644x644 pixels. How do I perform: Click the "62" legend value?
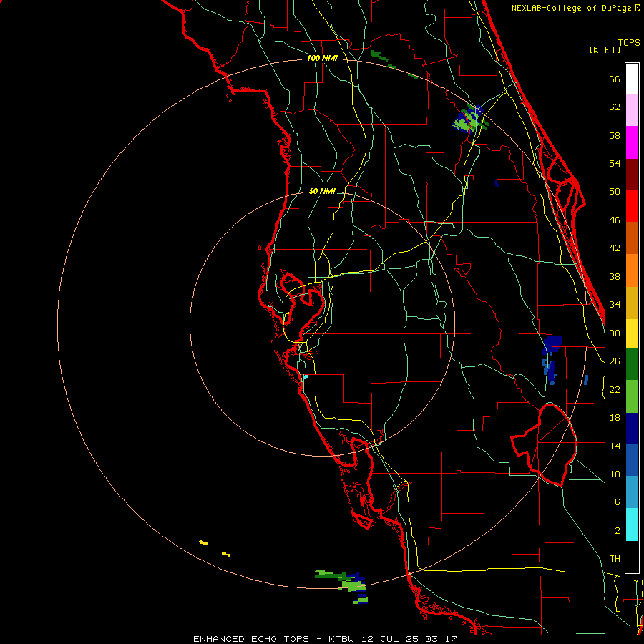[615, 107]
